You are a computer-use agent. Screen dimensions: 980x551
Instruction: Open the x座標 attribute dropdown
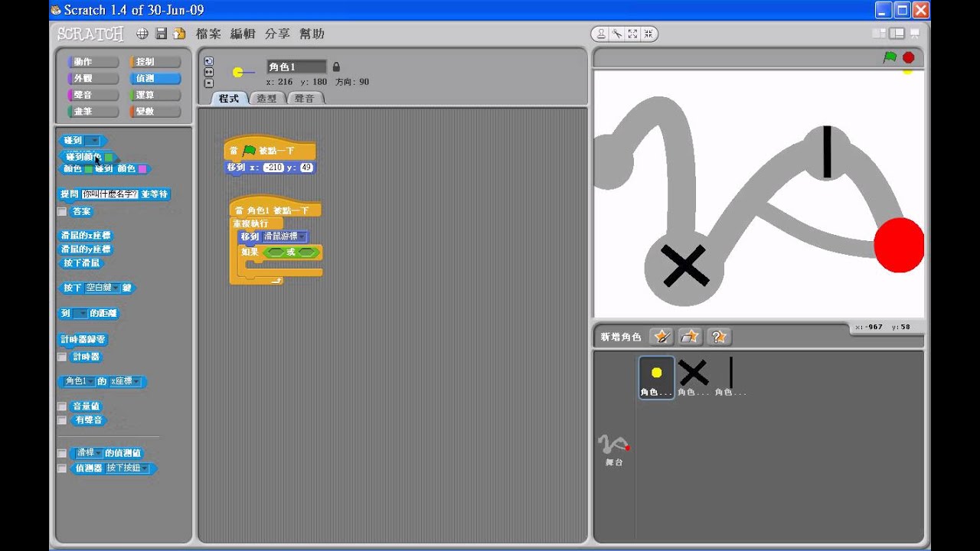(126, 381)
